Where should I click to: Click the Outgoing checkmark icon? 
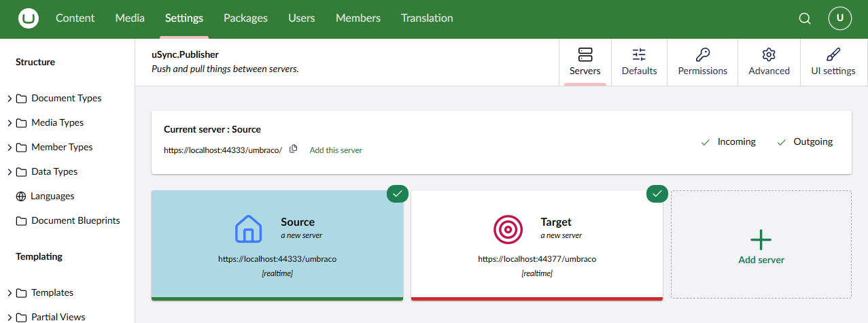pos(782,142)
